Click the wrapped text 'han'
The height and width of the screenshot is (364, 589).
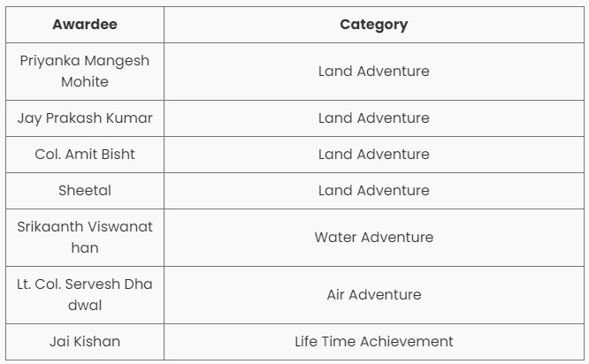(x=85, y=248)
